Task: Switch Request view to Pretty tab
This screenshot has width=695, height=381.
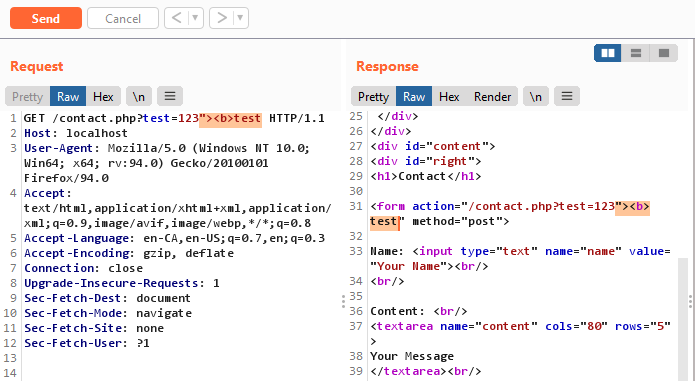Action: (27, 96)
